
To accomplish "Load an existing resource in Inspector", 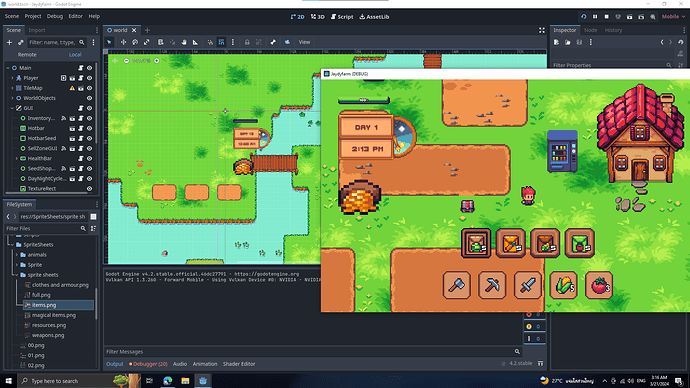I will (x=568, y=42).
